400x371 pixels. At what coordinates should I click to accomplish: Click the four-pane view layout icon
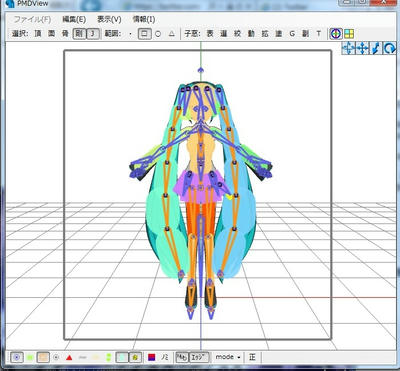[349, 34]
